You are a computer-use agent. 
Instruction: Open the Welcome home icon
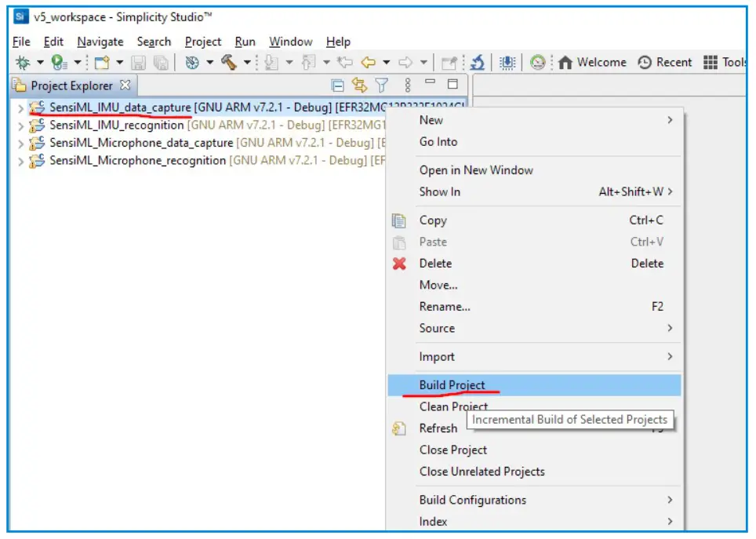pos(565,62)
